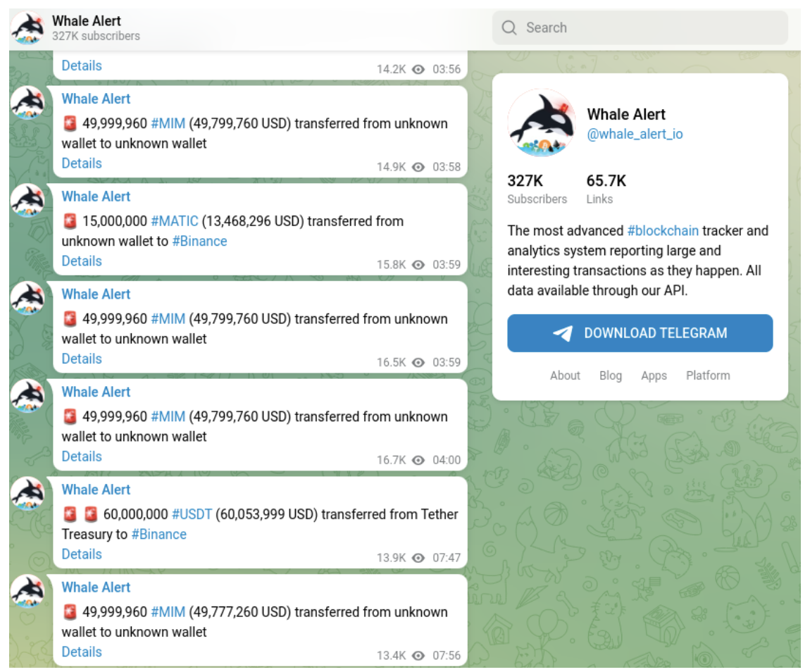This screenshot has height=672, width=810.
Task: Click #MIM hashtag in 07:56 message
Action: pyautogui.click(x=168, y=611)
